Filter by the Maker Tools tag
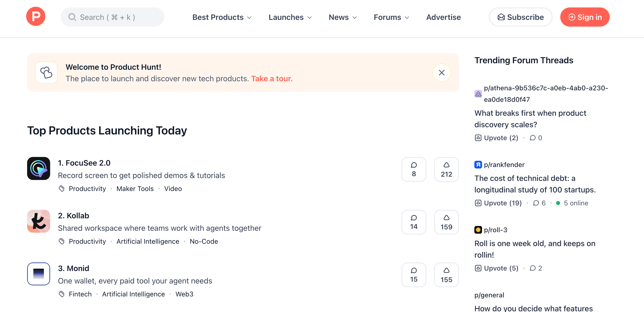This screenshot has width=644, height=312. pyautogui.click(x=135, y=189)
